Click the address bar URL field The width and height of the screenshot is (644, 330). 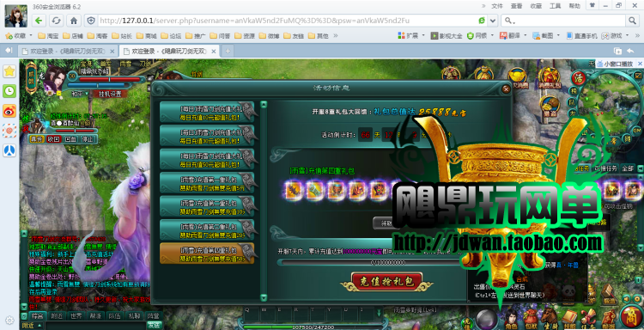288,21
